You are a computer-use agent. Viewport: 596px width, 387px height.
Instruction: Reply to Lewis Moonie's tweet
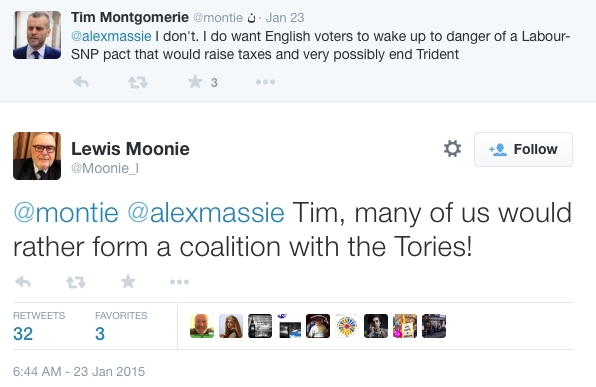[x=23, y=282]
